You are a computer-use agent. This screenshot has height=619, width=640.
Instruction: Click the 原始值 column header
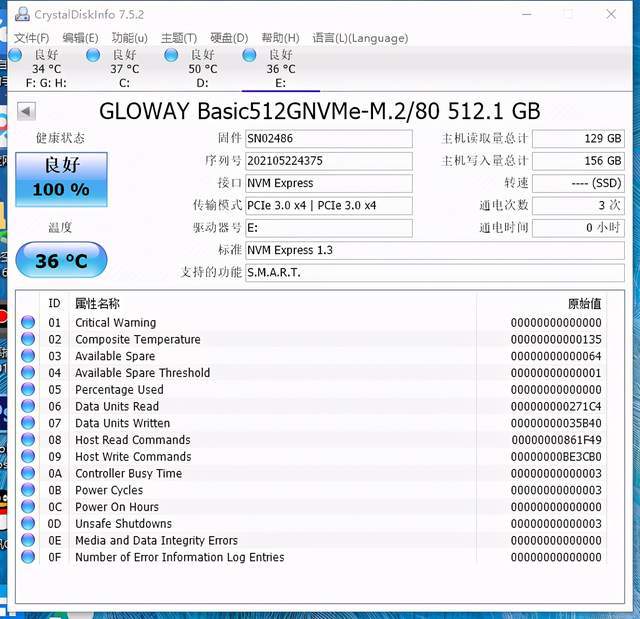pos(584,304)
